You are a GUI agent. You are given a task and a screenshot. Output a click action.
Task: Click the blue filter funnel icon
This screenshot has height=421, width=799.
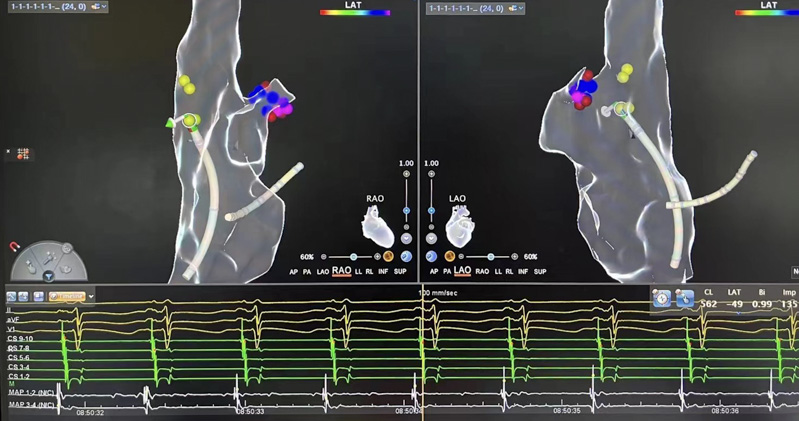point(48,276)
